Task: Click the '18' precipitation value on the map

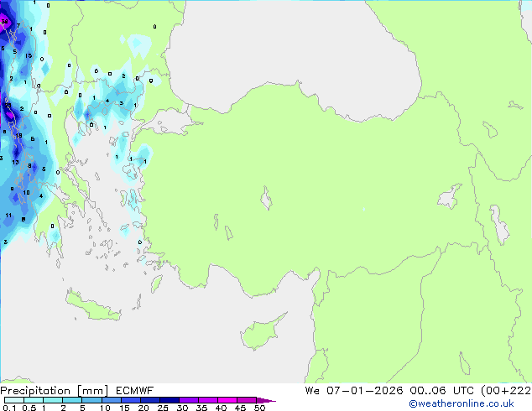Action: click(x=18, y=136)
